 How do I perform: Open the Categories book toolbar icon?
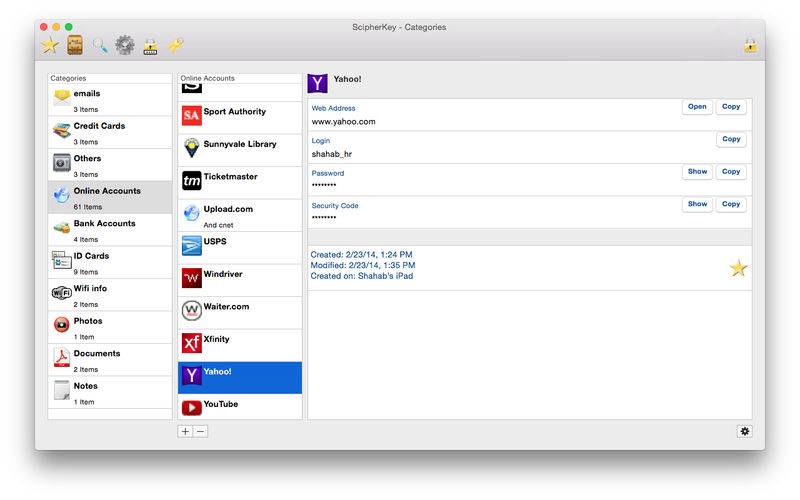point(75,45)
